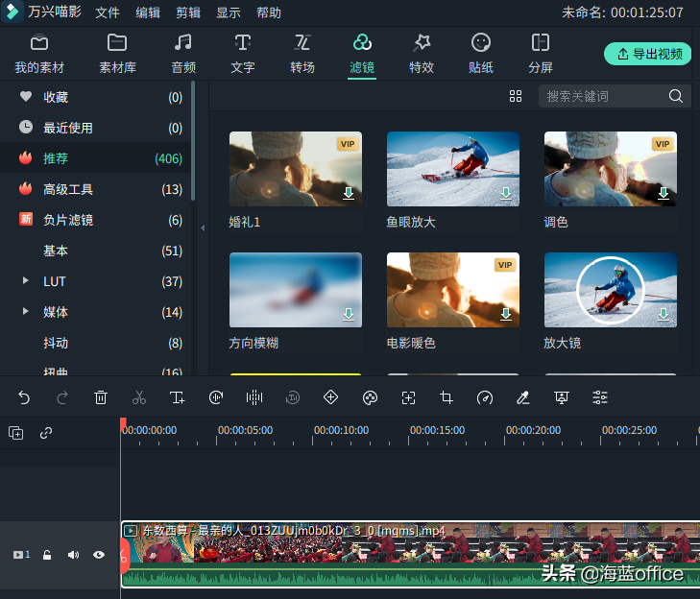Toggle the video track lock
Image resolution: width=700 pixels, height=599 pixels.
coord(47,555)
